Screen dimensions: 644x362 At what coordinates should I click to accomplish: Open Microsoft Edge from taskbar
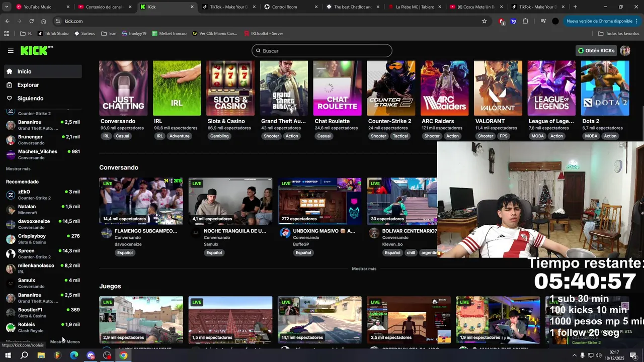pos(74,355)
